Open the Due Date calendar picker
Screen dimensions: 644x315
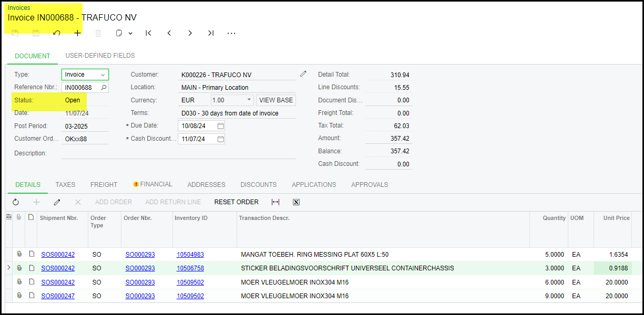pyautogui.click(x=220, y=126)
